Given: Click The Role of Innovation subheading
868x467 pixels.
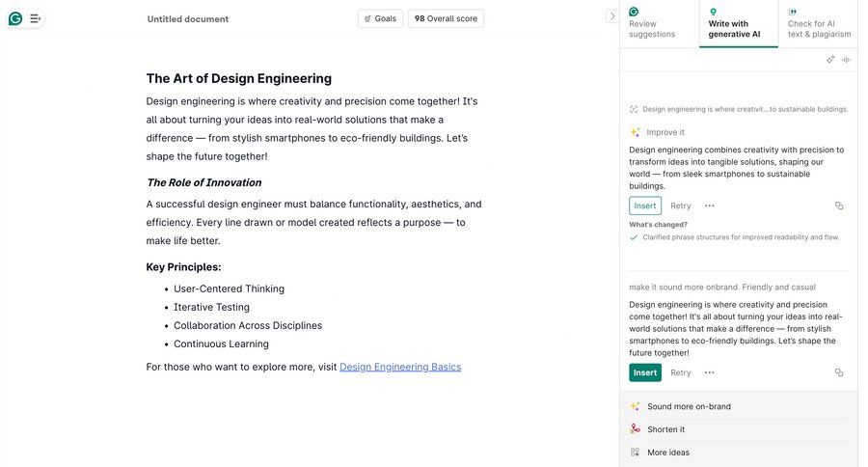Looking at the screenshot, I should pyautogui.click(x=204, y=182).
